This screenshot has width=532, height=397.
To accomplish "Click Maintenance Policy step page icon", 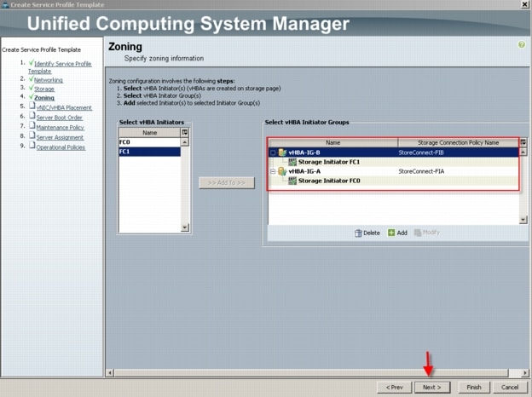I will point(32,125).
